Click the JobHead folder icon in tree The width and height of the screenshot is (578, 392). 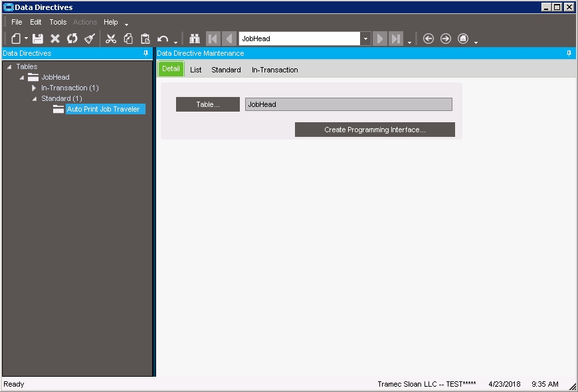[x=33, y=77]
